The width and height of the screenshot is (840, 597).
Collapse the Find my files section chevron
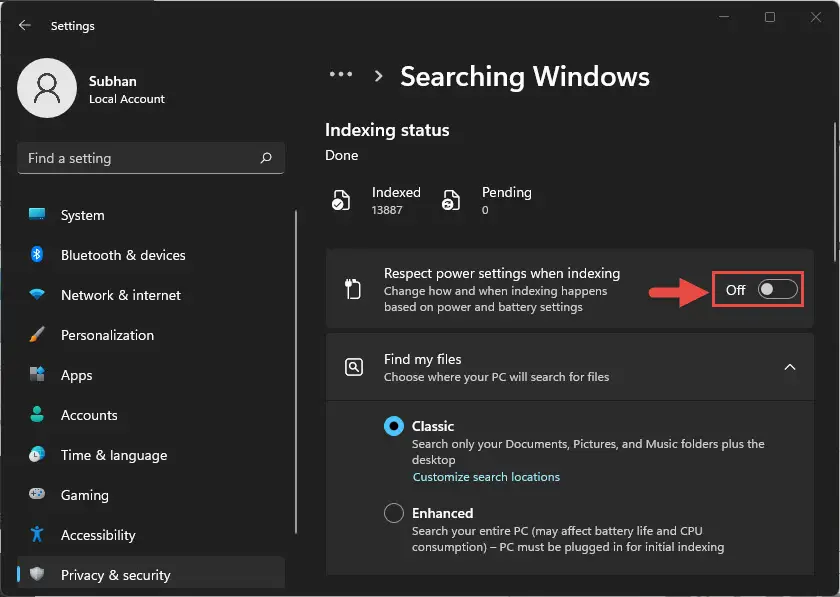(790, 367)
